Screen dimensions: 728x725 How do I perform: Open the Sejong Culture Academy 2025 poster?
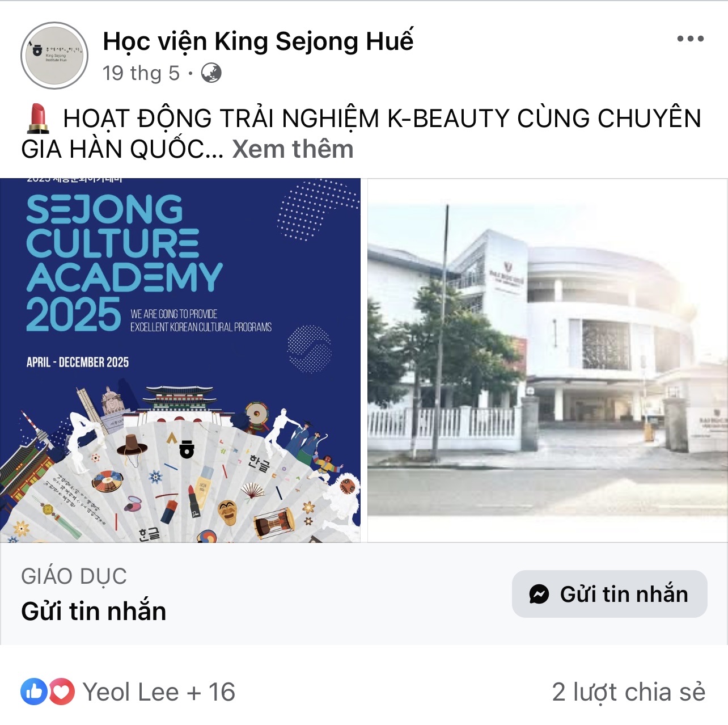180,360
